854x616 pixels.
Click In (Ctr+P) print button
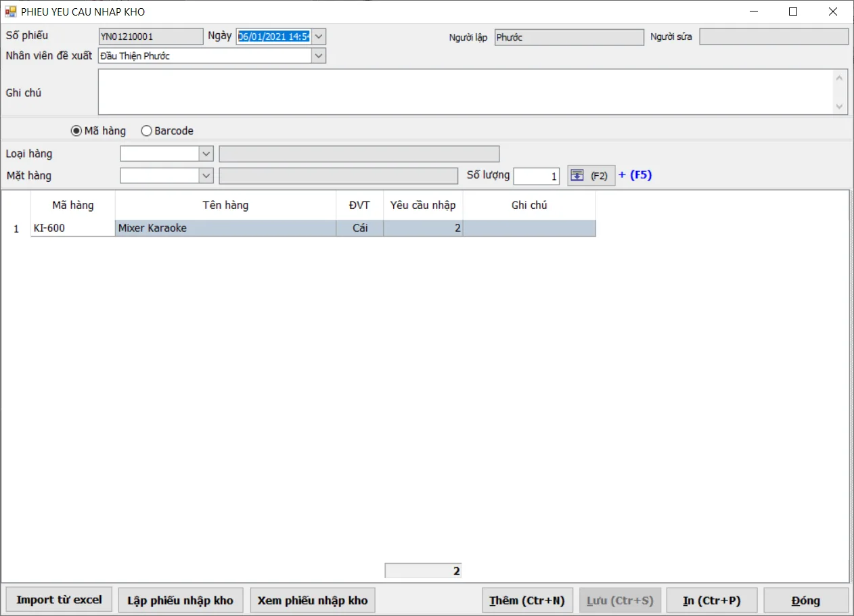click(x=711, y=600)
